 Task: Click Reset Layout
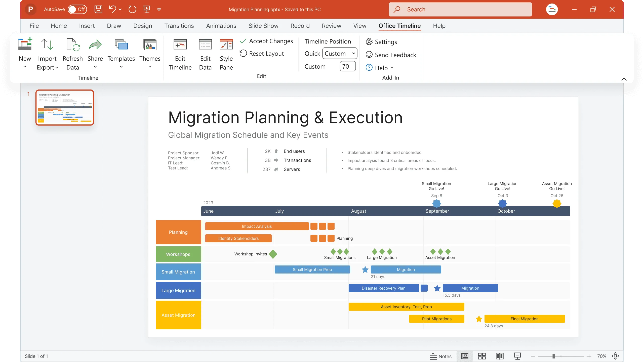point(262,53)
